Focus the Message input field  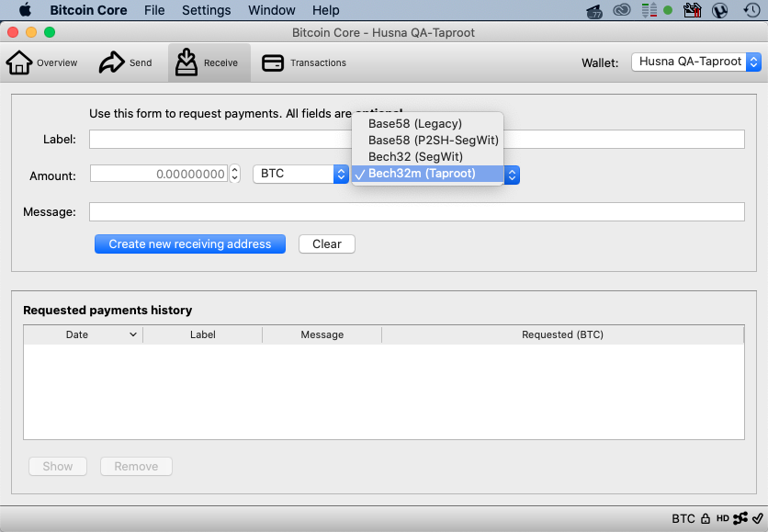417,211
